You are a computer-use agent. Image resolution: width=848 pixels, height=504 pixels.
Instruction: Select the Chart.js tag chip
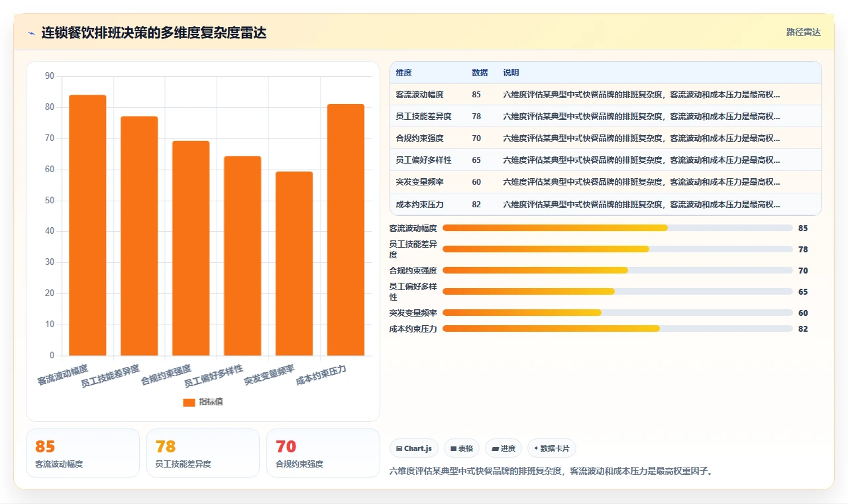click(x=414, y=448)
